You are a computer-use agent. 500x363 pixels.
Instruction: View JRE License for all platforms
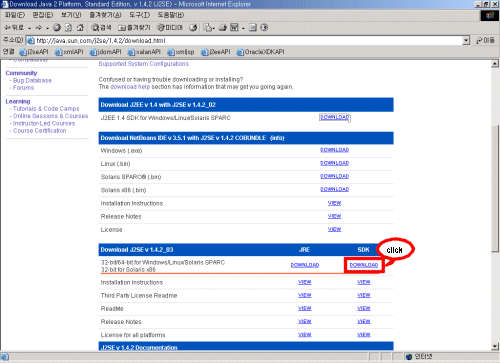[305, 335]
